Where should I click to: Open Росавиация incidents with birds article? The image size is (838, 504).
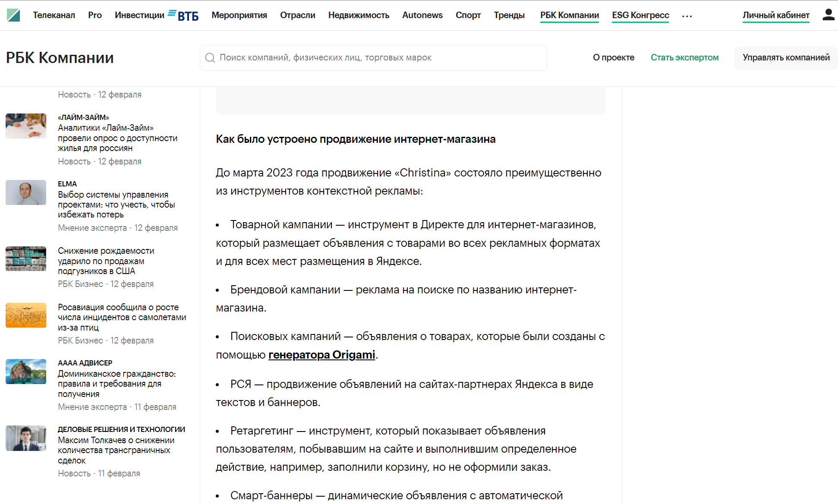[122, 317]
